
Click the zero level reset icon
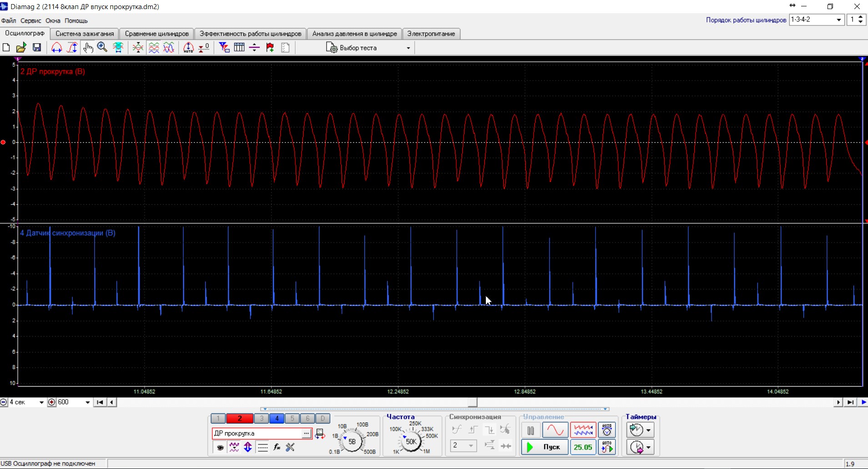[204, 48]
